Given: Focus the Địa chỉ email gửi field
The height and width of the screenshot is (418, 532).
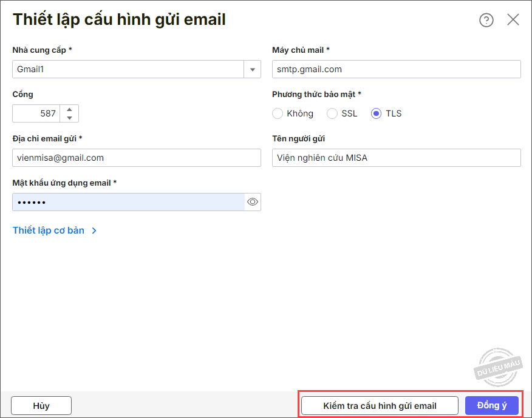Looking at the screenshot, I should pos(136,158).
